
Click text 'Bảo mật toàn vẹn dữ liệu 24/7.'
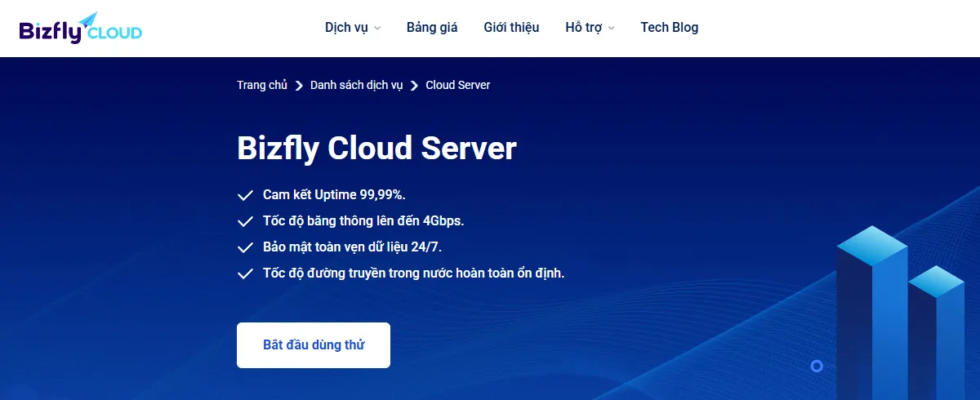click(x=352, y=247)
